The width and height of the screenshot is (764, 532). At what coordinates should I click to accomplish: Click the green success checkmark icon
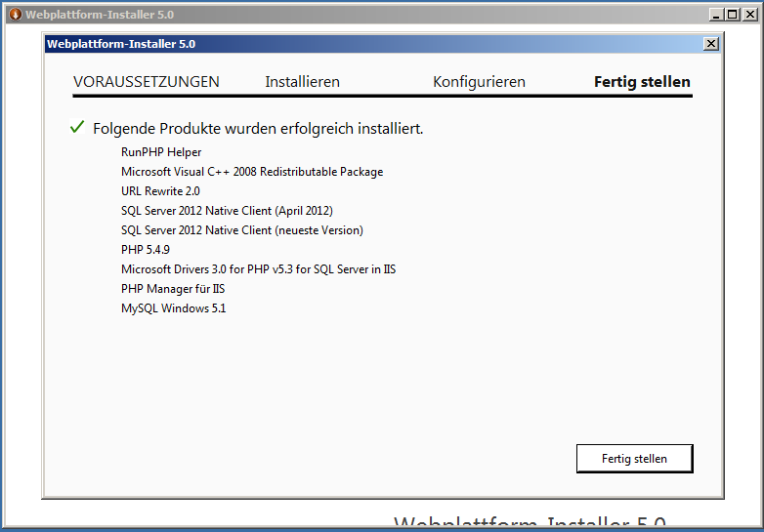point(77,127)
